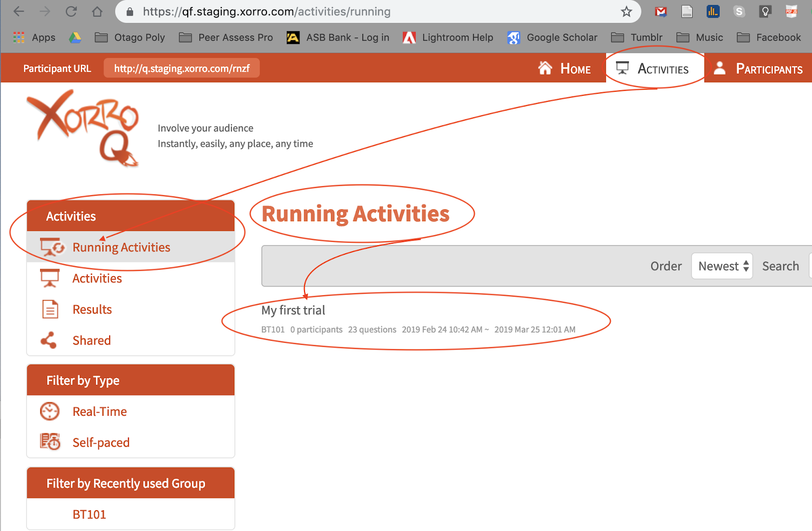Click the browser address bar URL

(266, 12)
